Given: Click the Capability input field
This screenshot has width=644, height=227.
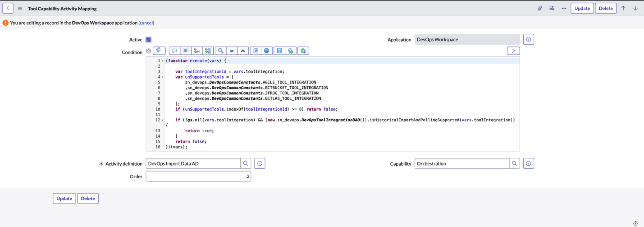Looking at the screenshot, I should tap(462, 163).
